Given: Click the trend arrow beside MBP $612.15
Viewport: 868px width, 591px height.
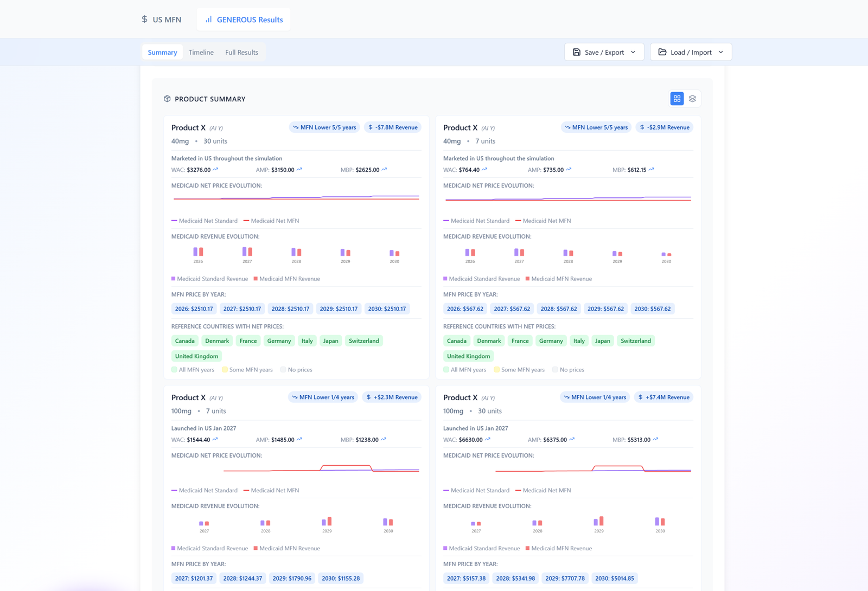Looking at the screenshot, I should tap(652, 169).
